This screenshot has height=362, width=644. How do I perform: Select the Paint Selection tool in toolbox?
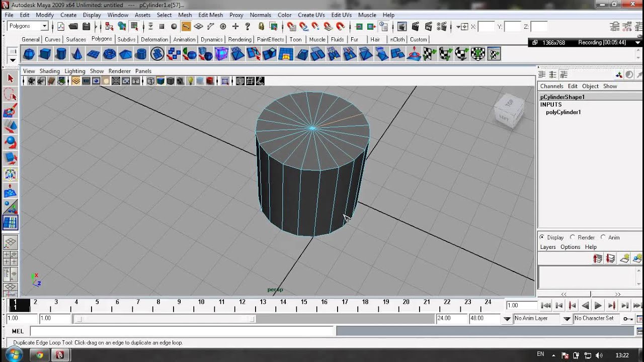click(10, 110)
